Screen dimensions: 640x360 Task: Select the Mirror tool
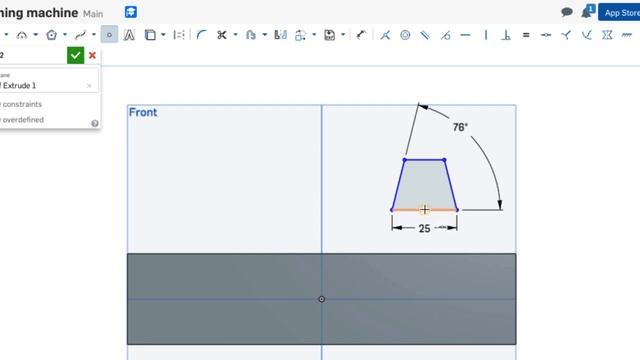pyautogui.click(x=280, y=35)
